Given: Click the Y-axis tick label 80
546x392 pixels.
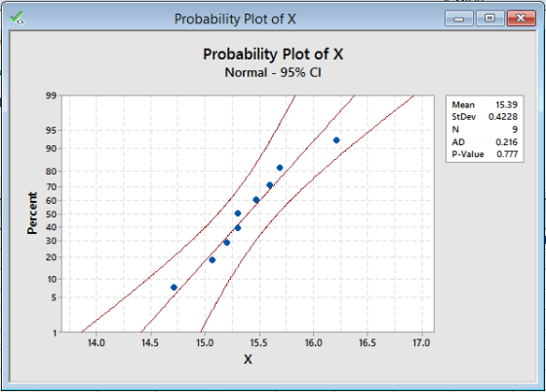Looking at the screenshot, I should pos(51,172).
